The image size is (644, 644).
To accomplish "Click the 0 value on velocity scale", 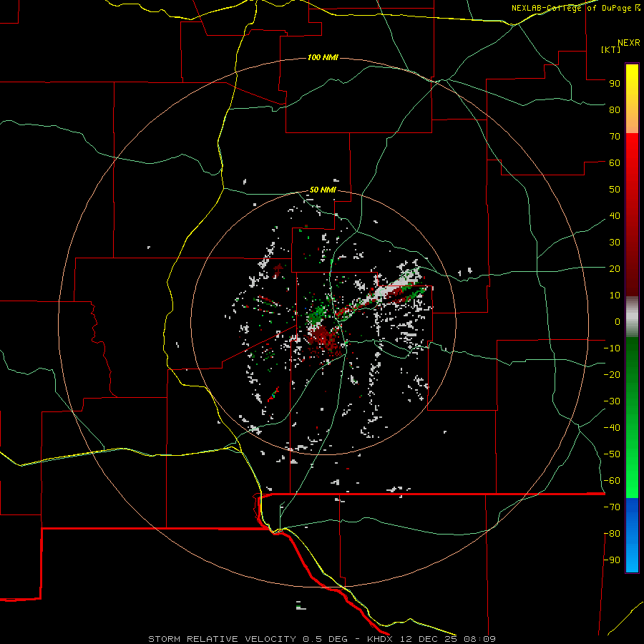I will click(x=618, y=321).
